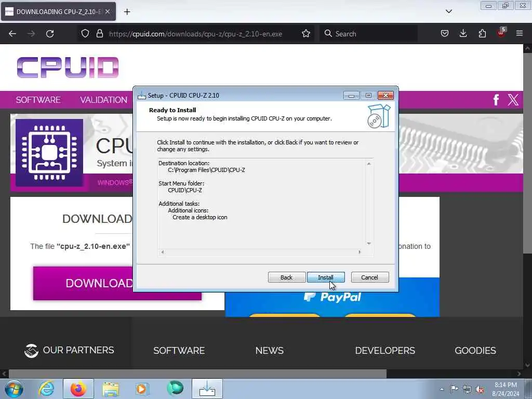The width and height of the screenshot is (532, 399).
Task: Open the Pocket save icon
Action: (445, 34)
